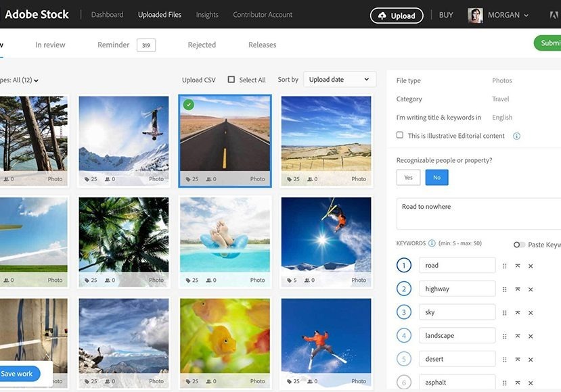Move the 'desert' keyword to the top
This screenshot has width=561, height=392.
point(518,360)
